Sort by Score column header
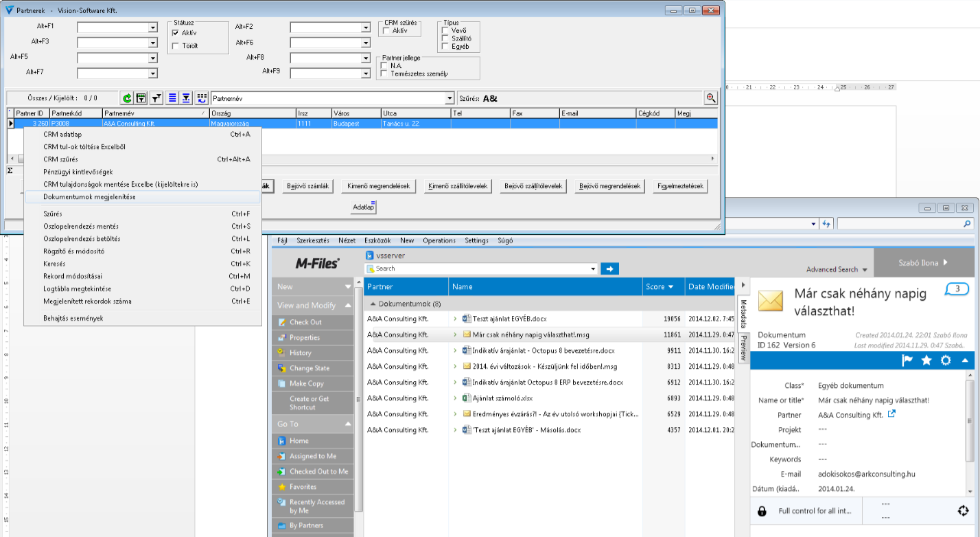Screen dimensions: 980x537 [x=663, y=286]
